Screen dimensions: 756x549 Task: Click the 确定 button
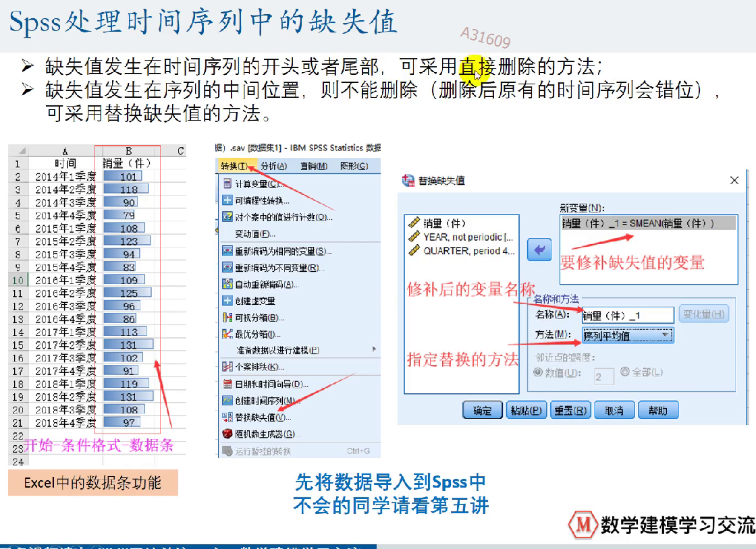[x=483, y=410]
